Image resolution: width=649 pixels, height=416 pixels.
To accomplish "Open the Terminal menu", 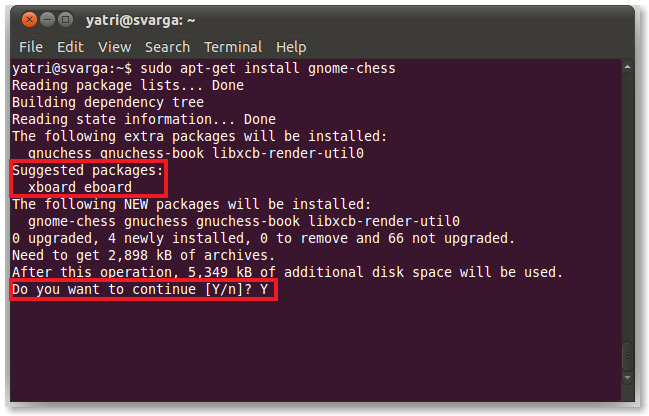I will tap(232, 47).
